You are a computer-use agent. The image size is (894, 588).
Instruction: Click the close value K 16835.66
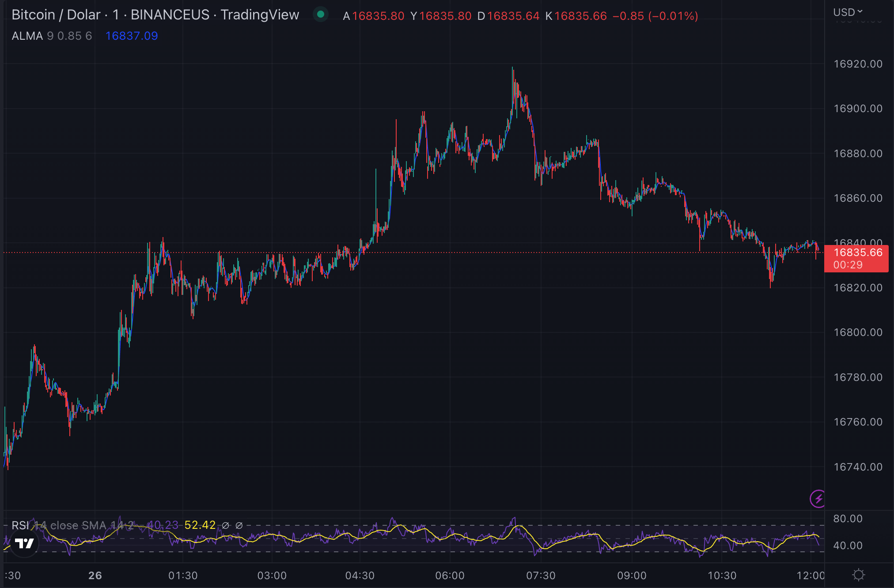pos(576,16)
